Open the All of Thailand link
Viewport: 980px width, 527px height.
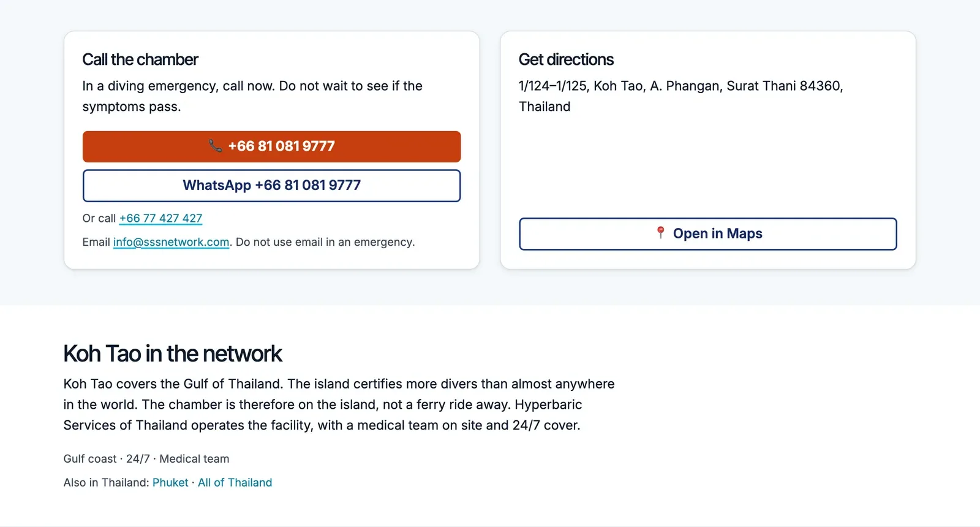pyautogui.click(x=235, y=483)
